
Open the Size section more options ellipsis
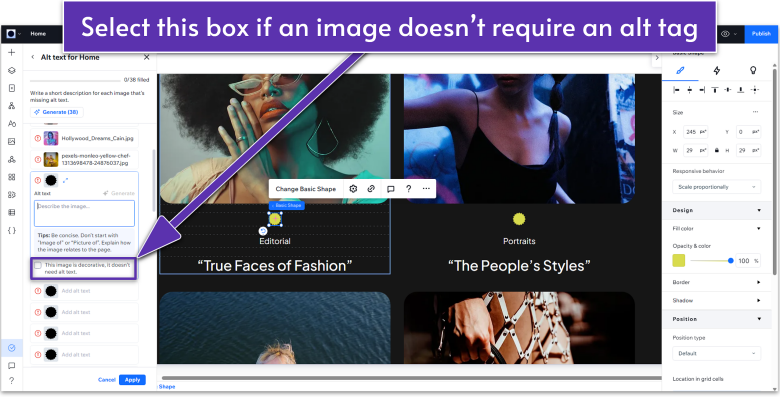click(x=755, y=112)
